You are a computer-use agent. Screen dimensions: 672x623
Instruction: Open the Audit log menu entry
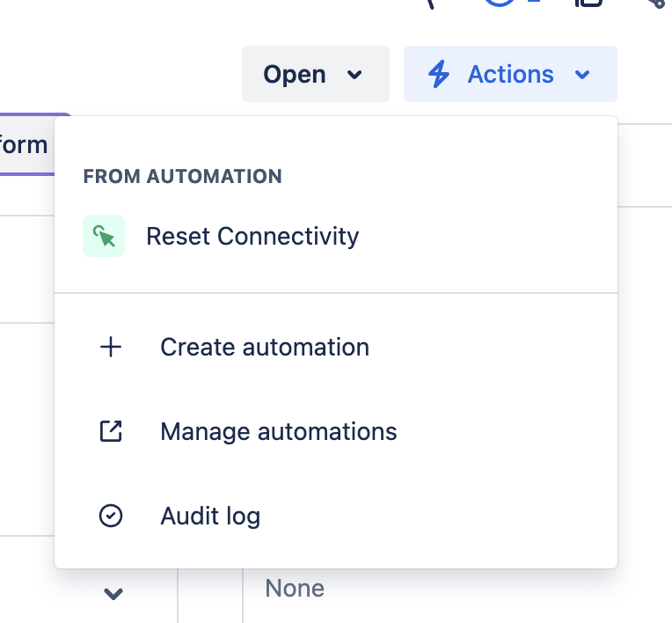tap(210, 516)
